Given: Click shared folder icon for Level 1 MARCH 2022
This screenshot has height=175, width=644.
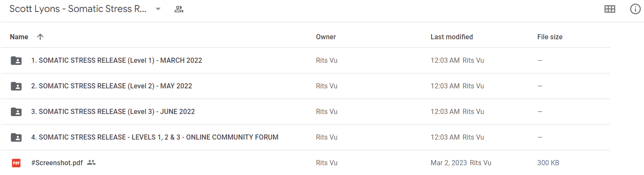Looking at the screenshot, I should point(16,61).
